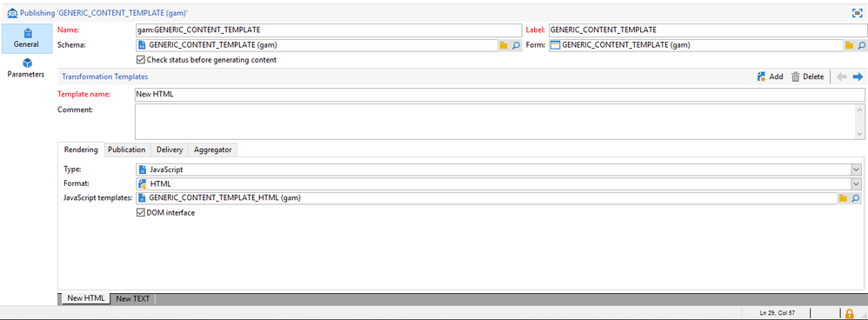Switch to the Publication tab
868x320 pixels.
click(x=127, y=150)
